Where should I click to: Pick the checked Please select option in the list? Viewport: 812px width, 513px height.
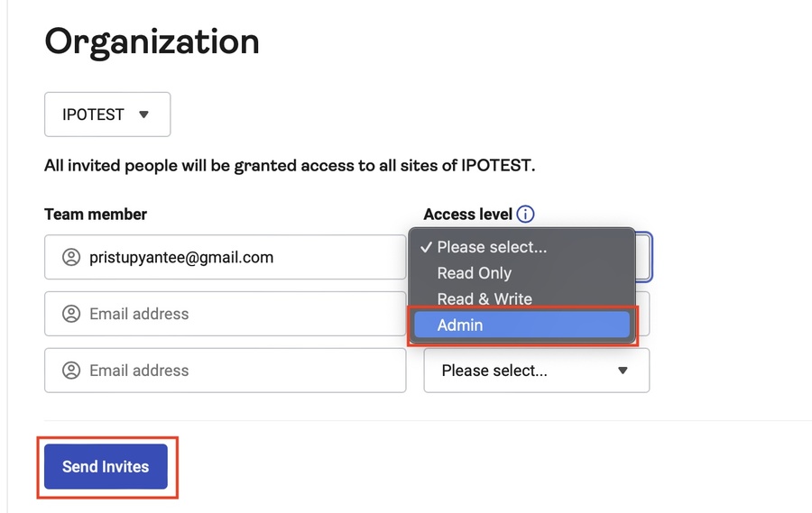(x=492, y=247)
